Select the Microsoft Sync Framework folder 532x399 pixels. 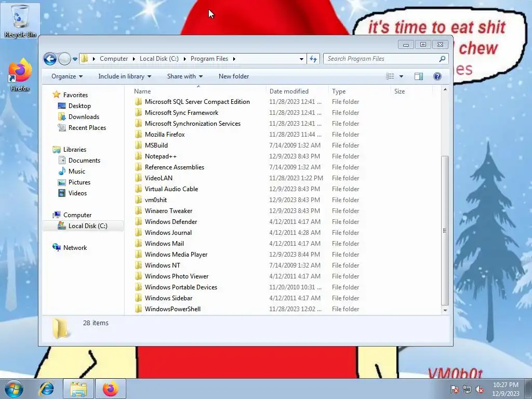point(181,113)
